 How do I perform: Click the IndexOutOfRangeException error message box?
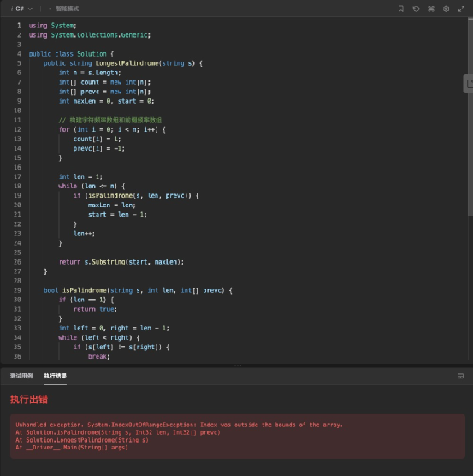(238, 436)
